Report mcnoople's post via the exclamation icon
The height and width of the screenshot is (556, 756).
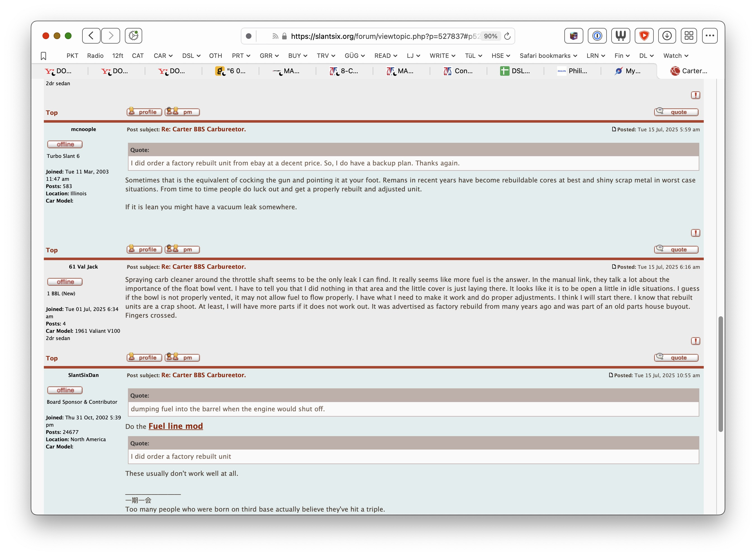[695, 232]
